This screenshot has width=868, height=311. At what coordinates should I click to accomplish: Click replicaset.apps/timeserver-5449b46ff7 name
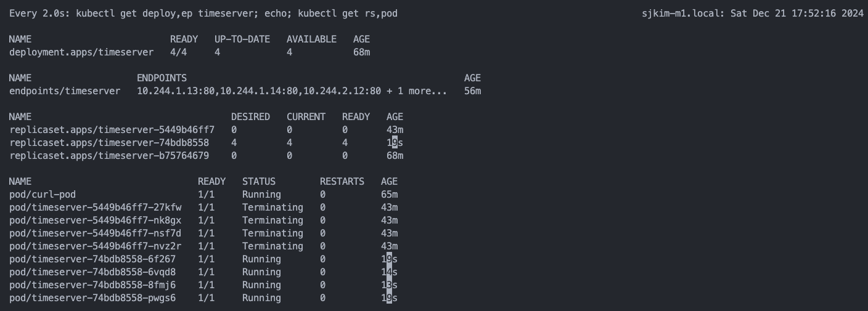point(112,130)
